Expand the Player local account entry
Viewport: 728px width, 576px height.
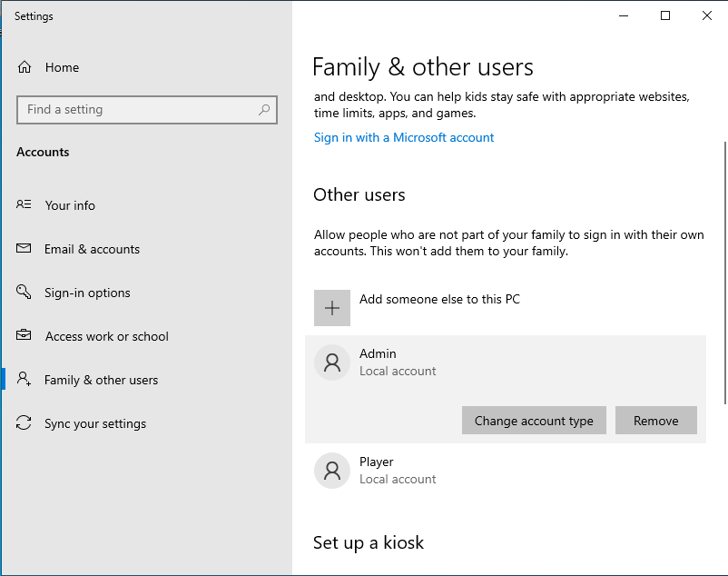pos(505,471)
